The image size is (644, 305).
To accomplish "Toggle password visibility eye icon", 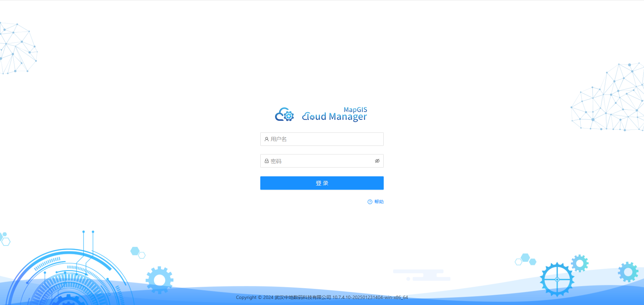I will point(377,161).
